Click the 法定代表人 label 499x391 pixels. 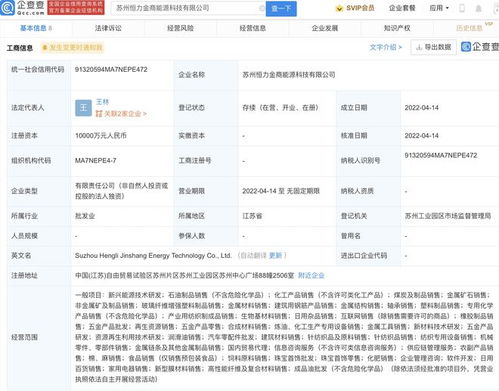click(28, 108)
